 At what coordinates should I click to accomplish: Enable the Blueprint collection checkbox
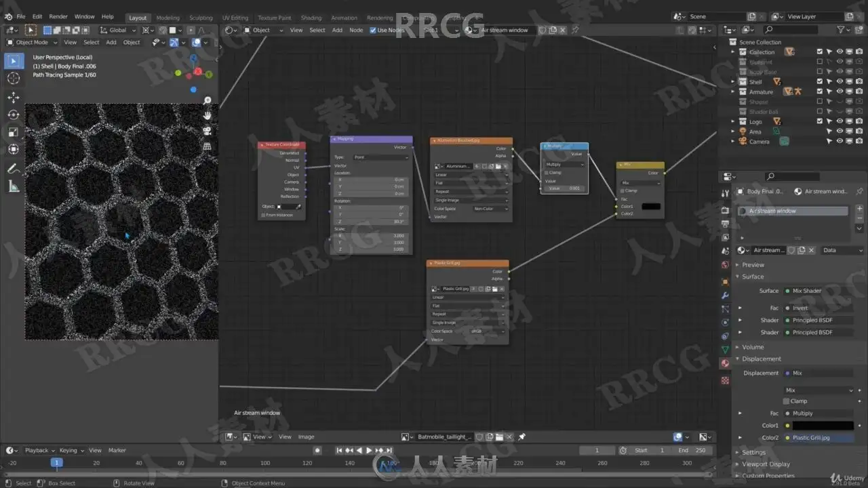[820, 62]
